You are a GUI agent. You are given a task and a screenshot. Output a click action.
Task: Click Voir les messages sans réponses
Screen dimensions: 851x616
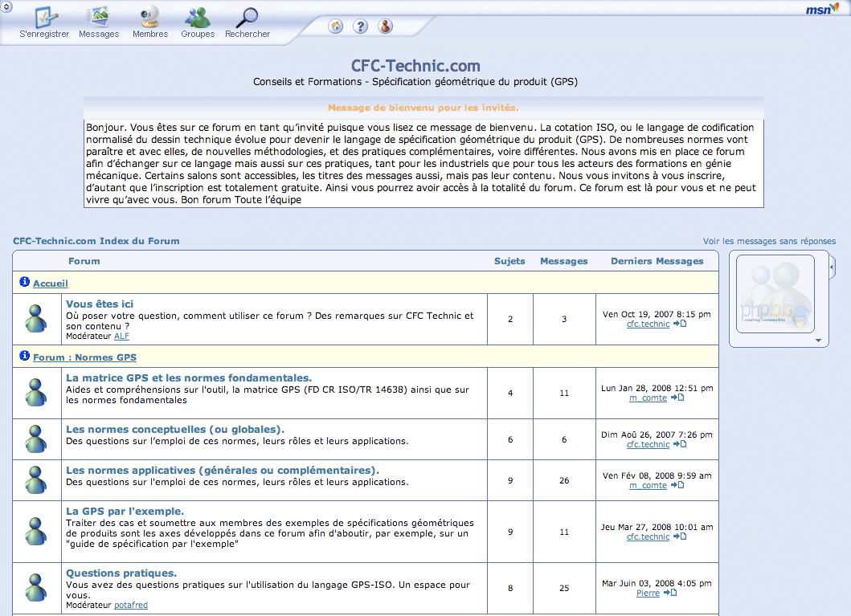click(x=769, y=241)
